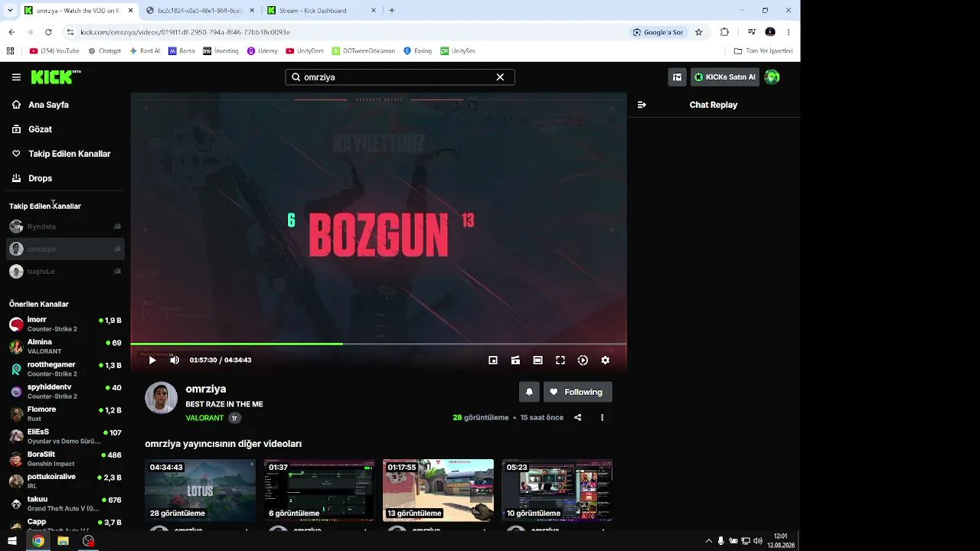Open the 01:17:55 video thumbnail
This screenshot has height=551, width=980.
tap(438, 491)
